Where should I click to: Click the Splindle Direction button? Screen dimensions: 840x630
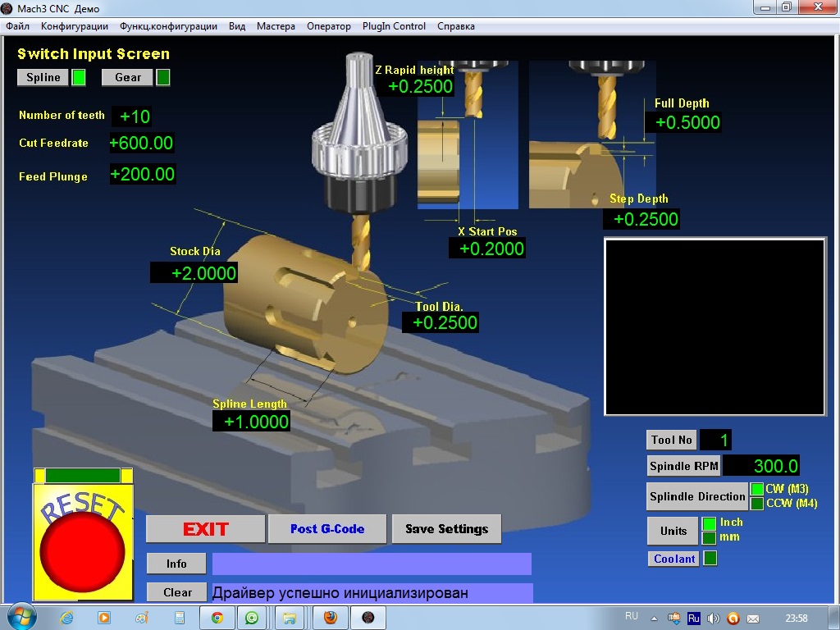tap(697, 496)
